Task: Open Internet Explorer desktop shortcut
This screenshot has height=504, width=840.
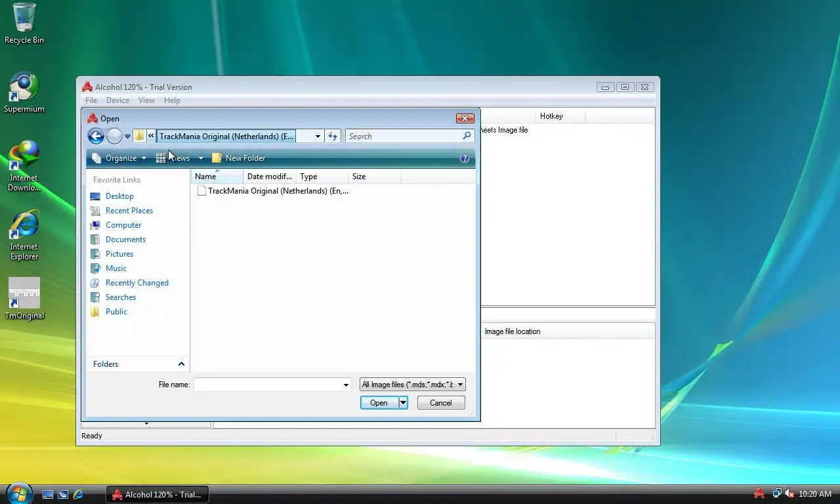Action: coord(24,235)
